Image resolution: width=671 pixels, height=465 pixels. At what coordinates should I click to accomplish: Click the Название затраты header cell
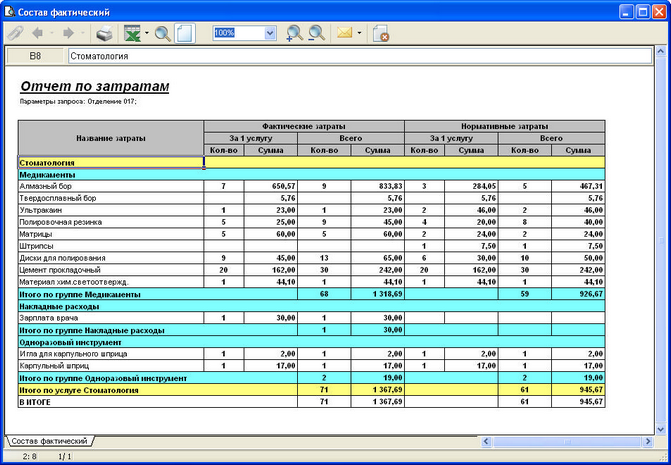tap(110, 138)
